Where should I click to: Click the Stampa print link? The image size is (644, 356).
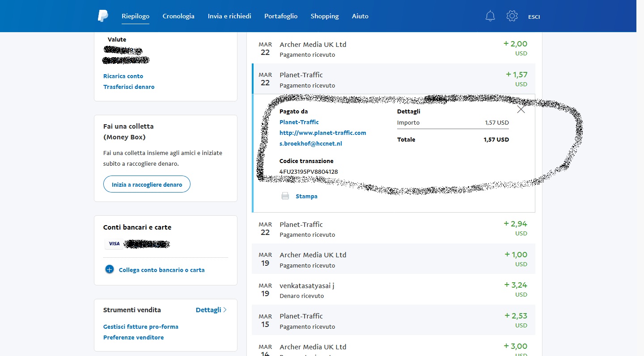pyautogui.click(x=306, y=197)
